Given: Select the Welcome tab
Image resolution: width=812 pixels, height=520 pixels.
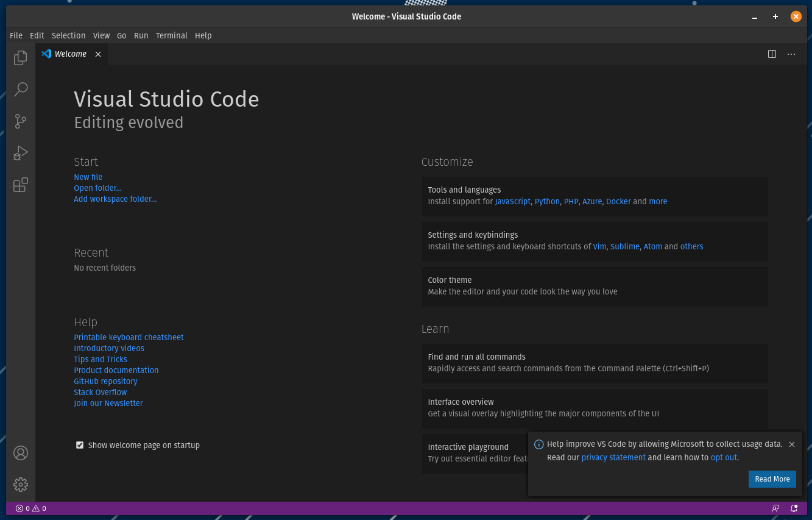Looking at the screenshot, I should [70, 54].
